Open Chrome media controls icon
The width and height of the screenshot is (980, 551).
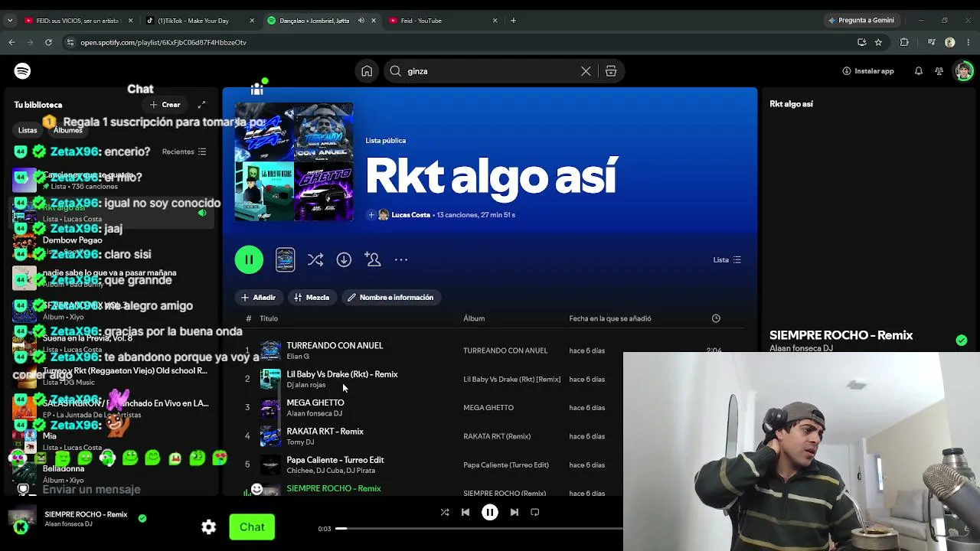click(931, 42)
